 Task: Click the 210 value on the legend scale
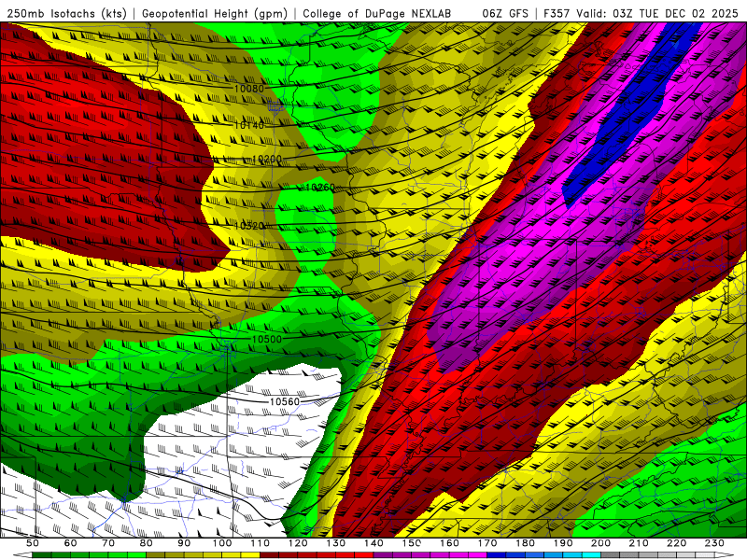pyautogui.click(x=639, y=543)
